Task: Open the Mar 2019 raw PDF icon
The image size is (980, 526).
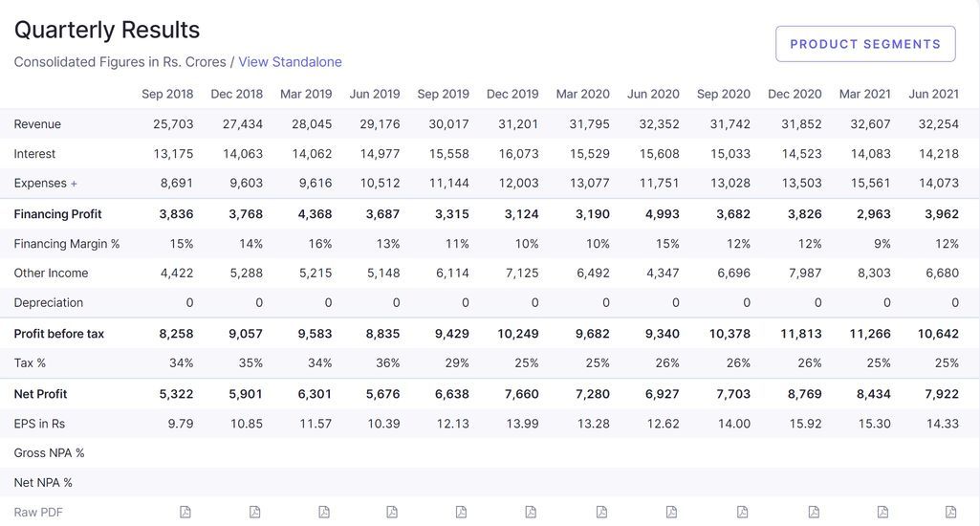Action: [x=324, y=513]
